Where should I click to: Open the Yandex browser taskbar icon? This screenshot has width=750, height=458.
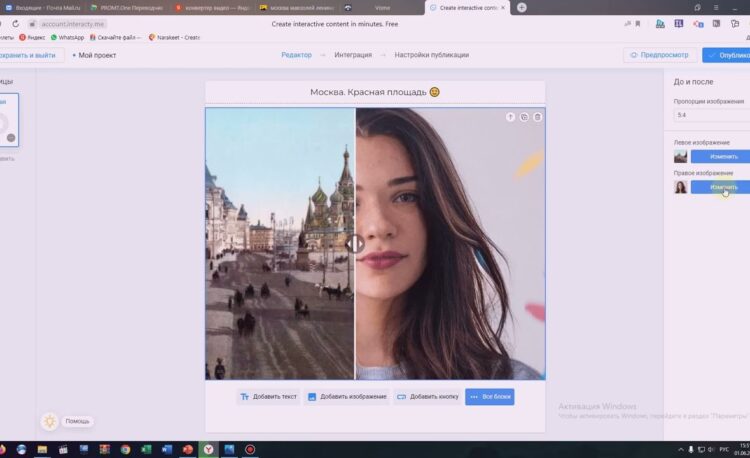(207, 450)
